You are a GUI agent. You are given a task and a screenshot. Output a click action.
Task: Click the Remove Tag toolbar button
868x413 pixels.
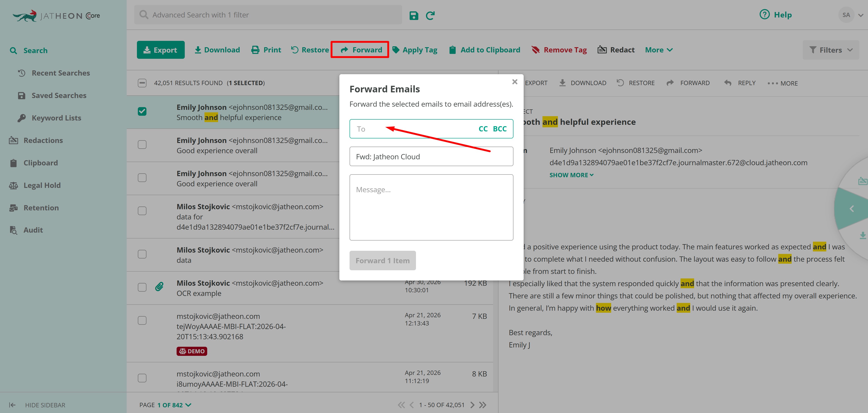click(x=559, y=50)
